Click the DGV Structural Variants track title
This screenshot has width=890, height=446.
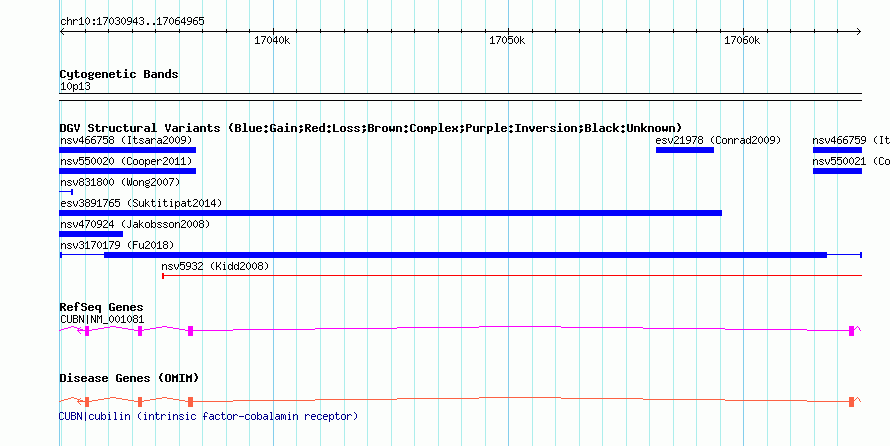point(370,128)
